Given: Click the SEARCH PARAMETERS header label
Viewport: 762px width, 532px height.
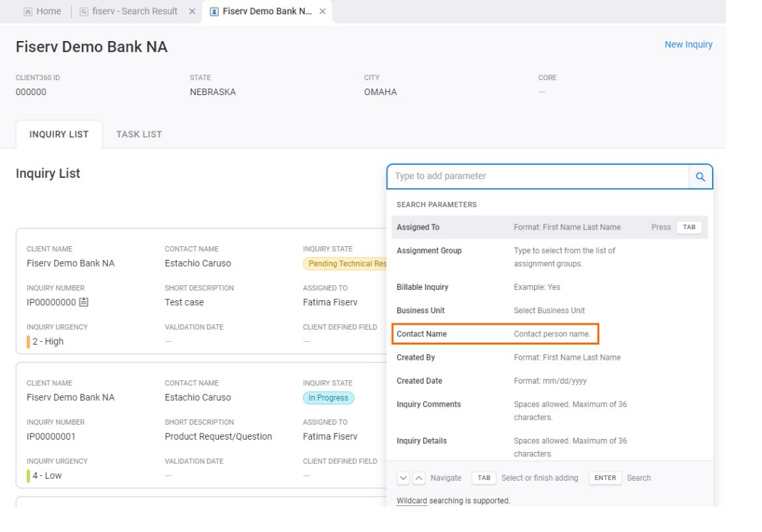Looking at the screenshot, I should (x=436, y=204).
